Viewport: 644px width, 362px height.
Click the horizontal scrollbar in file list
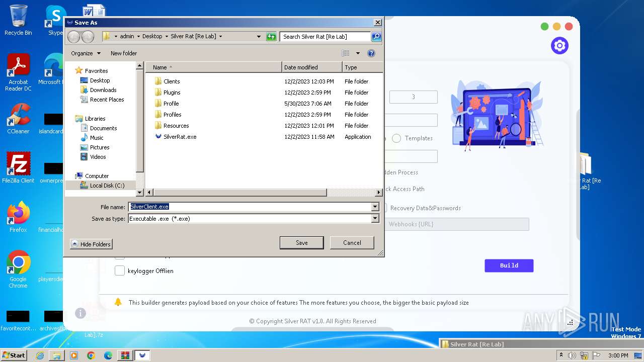point(240,193)
